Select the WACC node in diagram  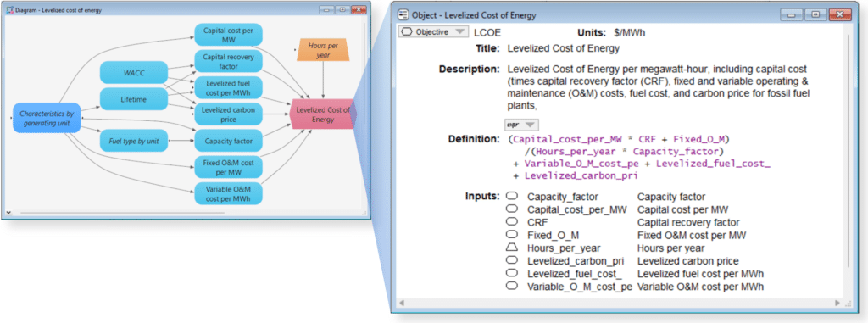point(133,73)
